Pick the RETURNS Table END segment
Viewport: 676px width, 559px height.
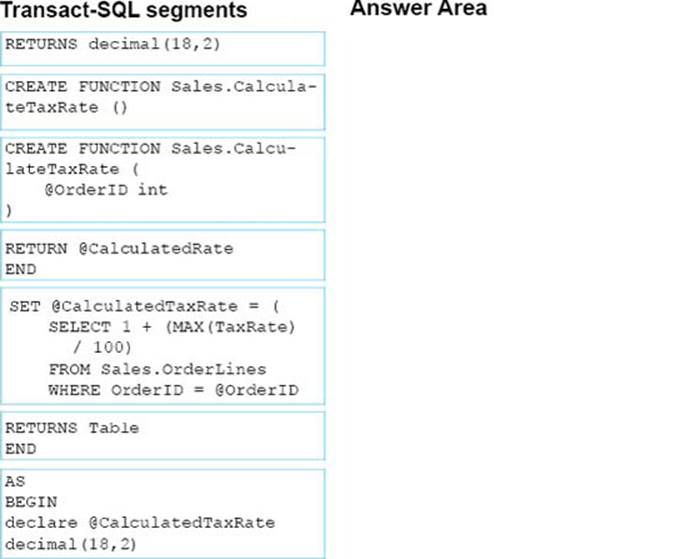pyautogui.click(x=162, y=437)
